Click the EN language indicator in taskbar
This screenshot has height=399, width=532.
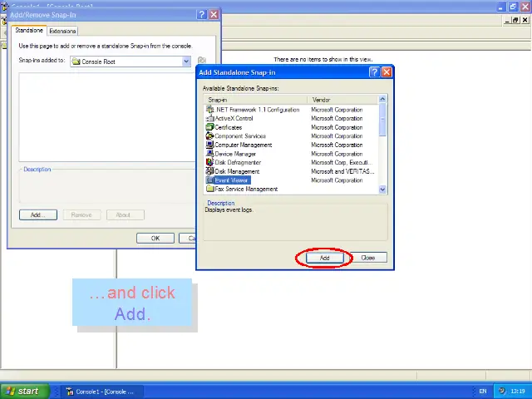click(x=483, y=392)
